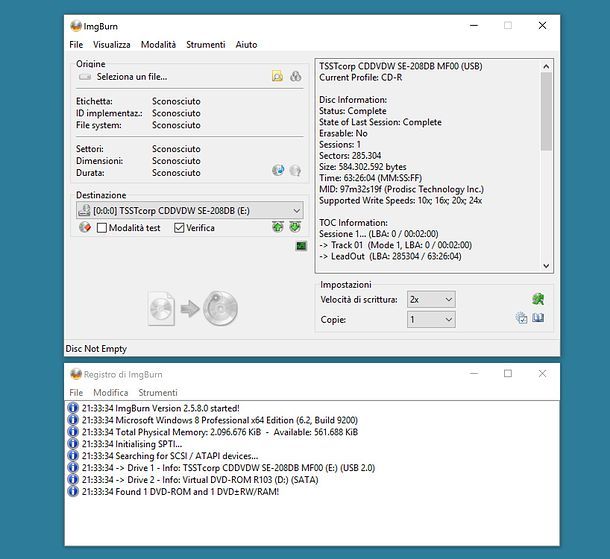Image resolution: width=610 pixels, height=559 pixels.
Task: Click the green automatic write speed icon
Action: 538,299
